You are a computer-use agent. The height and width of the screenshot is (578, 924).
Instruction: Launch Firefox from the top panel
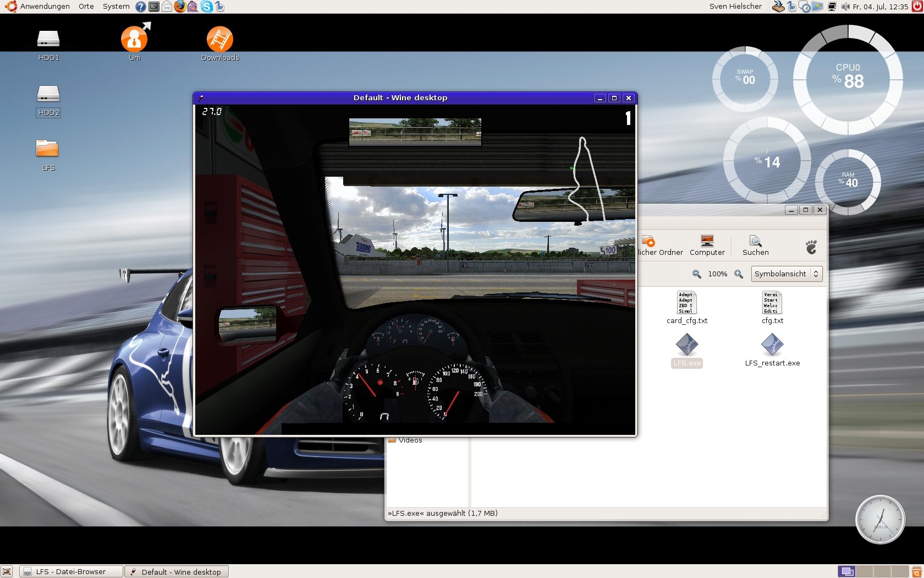coord(180,7)
